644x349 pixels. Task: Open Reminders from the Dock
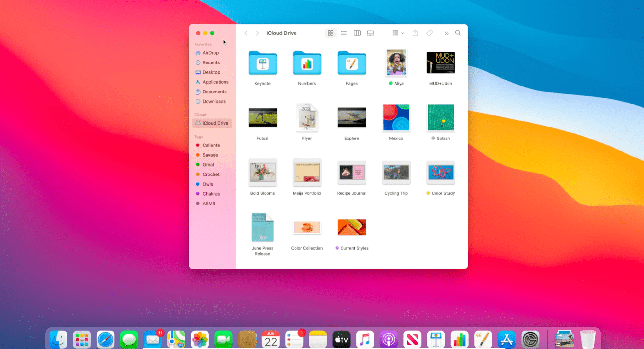click(294, 340)
